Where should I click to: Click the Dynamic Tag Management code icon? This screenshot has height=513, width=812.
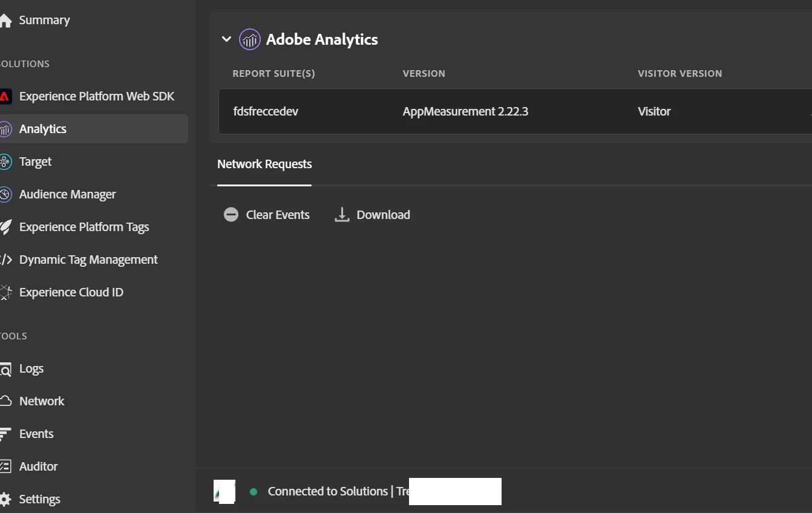[5, 260]
